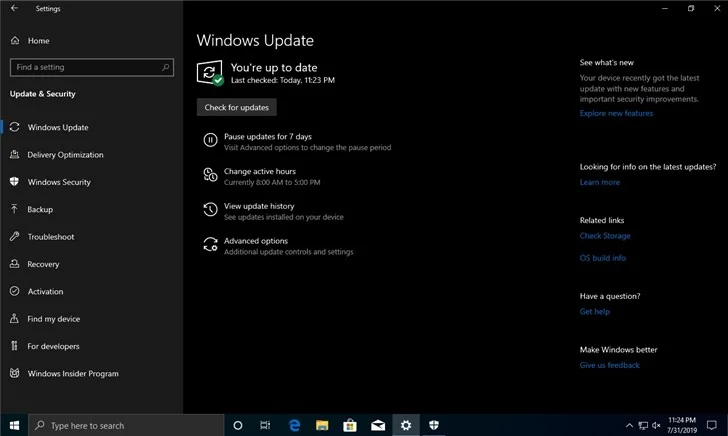Image resolution: width=728 pixels, height=436 pixels.
Task: Click the Delivery Optimization icon
Action: pyautogui.click(x=14, y=154)
